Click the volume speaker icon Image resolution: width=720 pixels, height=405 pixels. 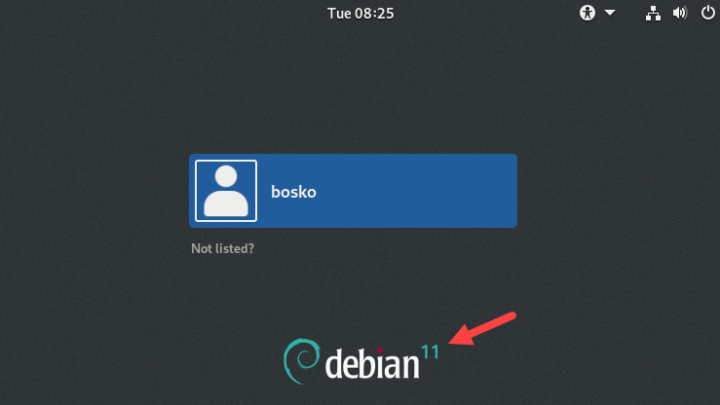click(680, 13)
